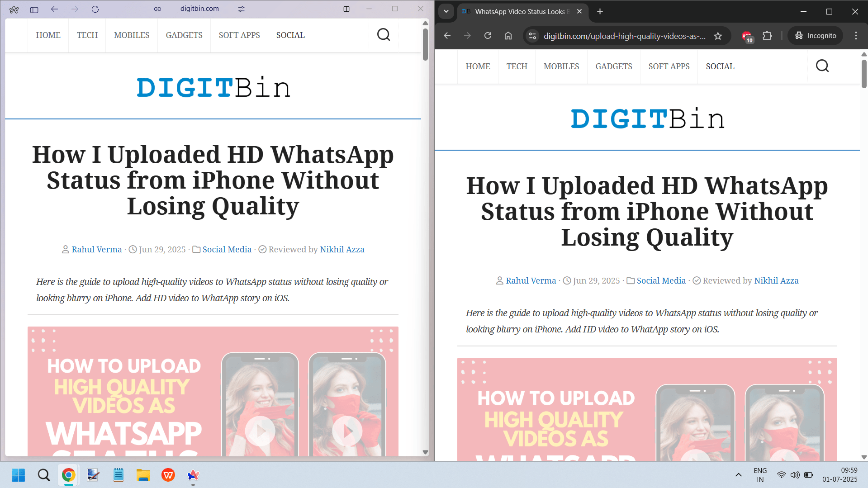
Task: Toggle site controls icon beside digitbin.com on left
Action: point(241,9)
